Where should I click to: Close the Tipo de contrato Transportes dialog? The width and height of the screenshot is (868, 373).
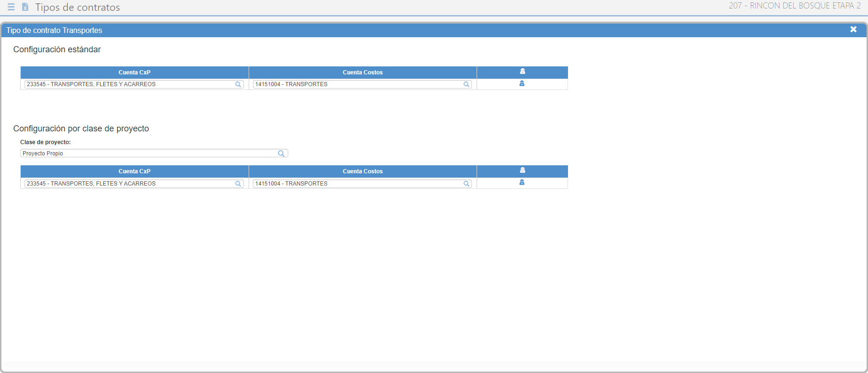coord(853,29)
